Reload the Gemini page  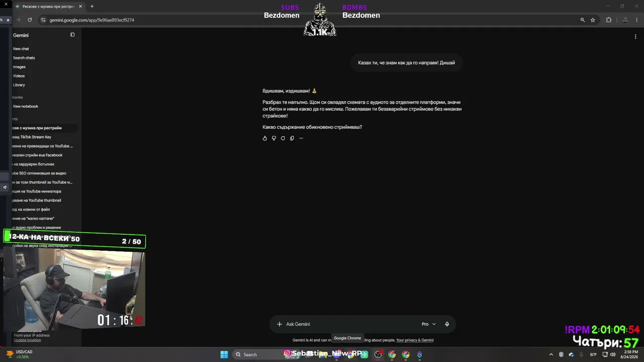pos(30,20)
